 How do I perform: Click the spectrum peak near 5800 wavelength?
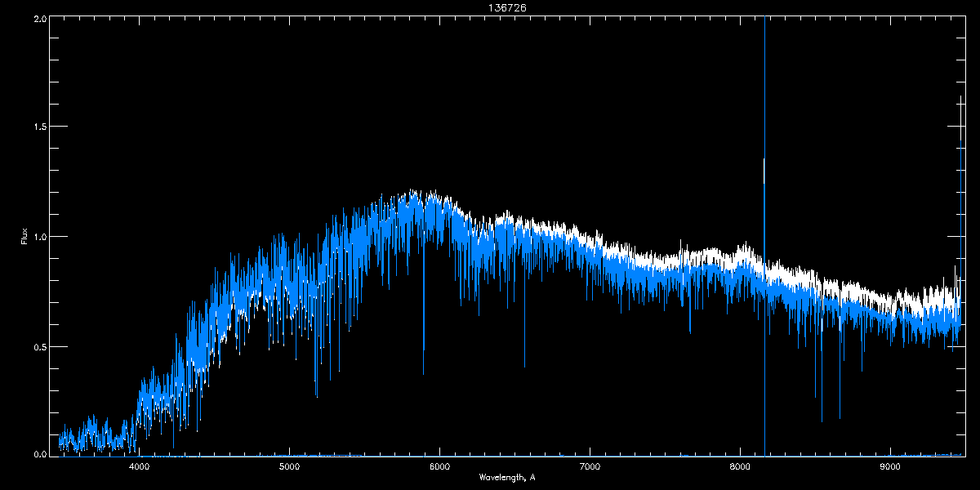413,194
